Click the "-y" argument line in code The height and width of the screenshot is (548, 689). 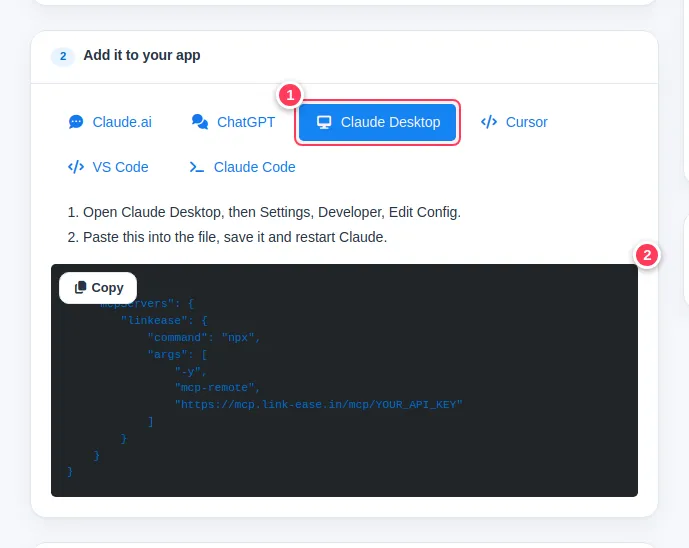191,372
